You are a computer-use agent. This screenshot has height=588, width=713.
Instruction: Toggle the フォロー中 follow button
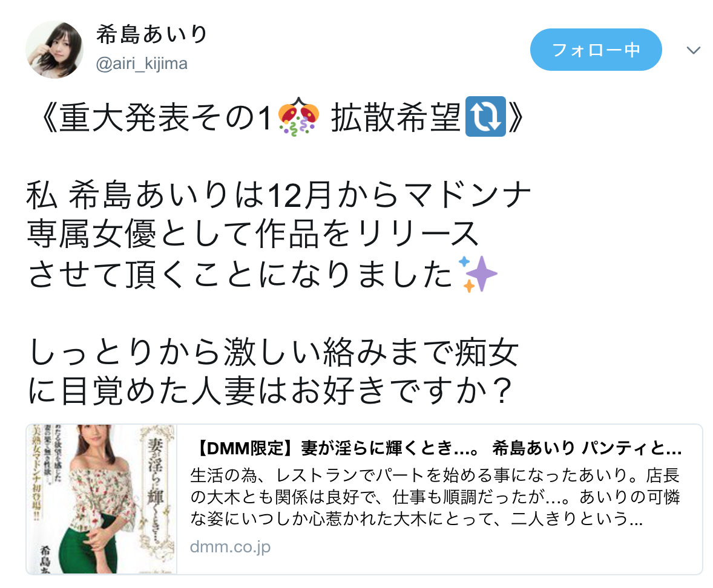point(596,50)
